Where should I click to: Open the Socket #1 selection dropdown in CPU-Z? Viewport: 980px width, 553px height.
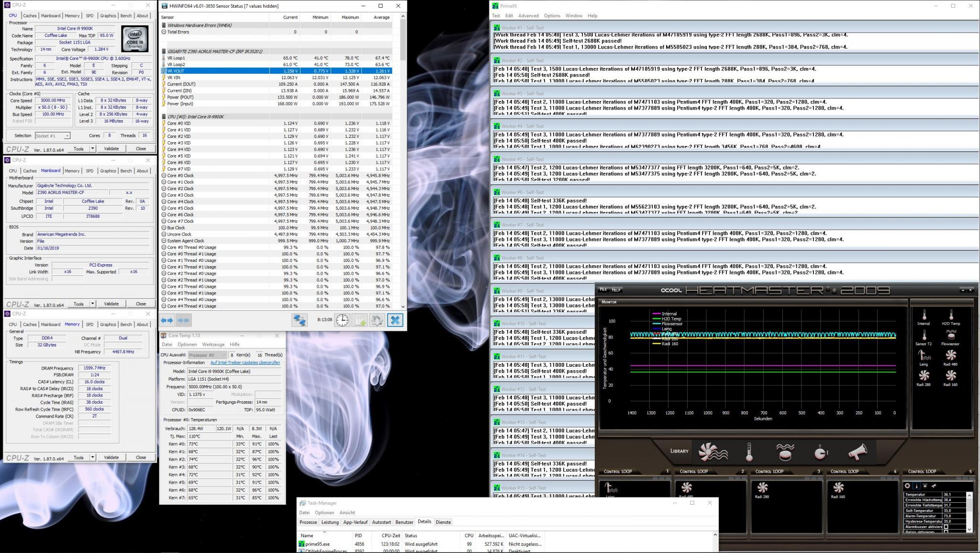53,135
